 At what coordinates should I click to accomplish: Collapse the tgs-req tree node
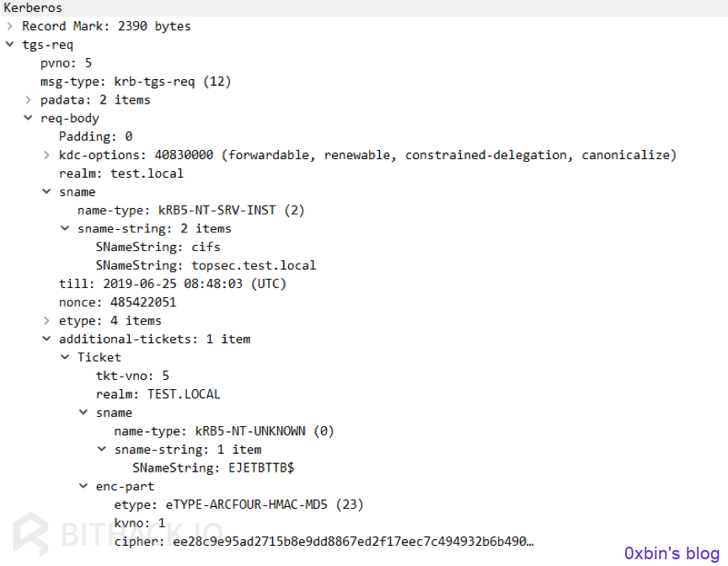pyautogui.click(x=10, y=45)
